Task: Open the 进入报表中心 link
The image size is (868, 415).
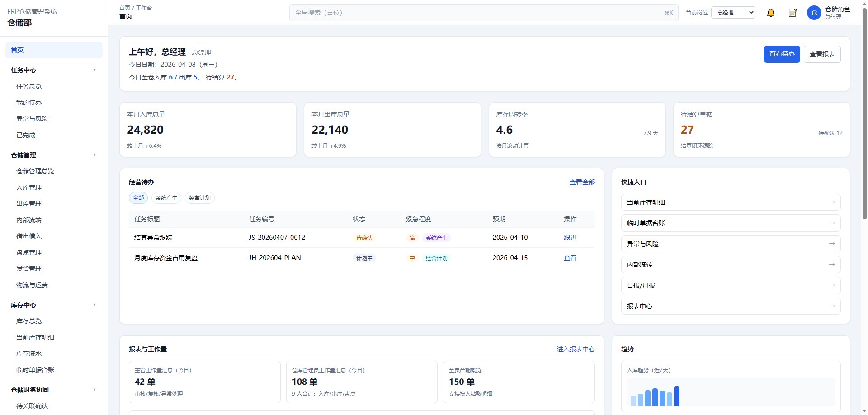Action: pyautogui.click(x=576, y=349)
